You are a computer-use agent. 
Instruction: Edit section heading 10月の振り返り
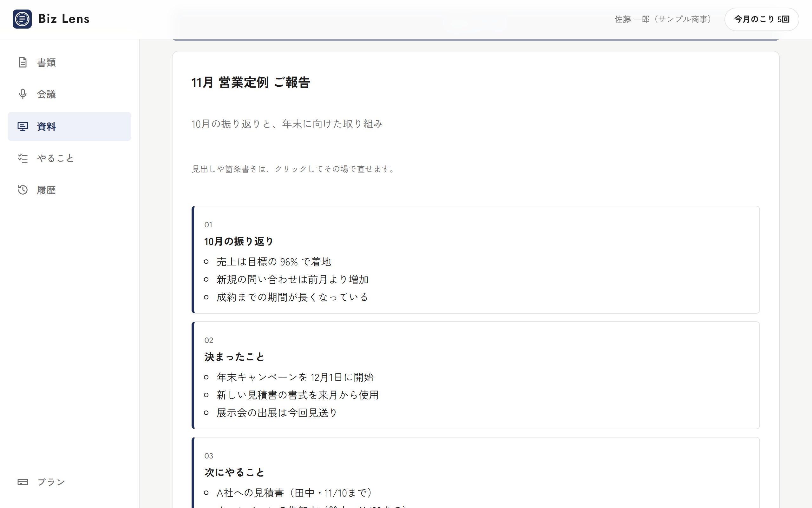tap(239, 241)
